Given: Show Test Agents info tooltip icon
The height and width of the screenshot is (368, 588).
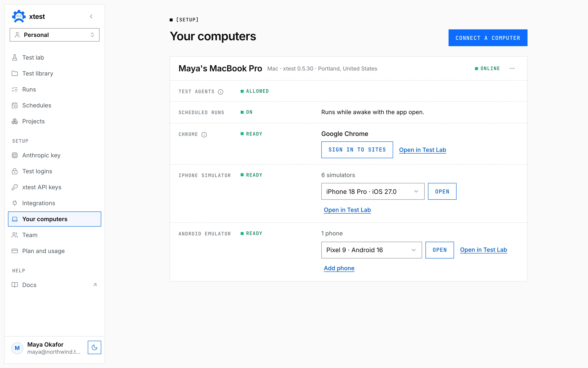Looking at the screenshot, I should [220, 92].
